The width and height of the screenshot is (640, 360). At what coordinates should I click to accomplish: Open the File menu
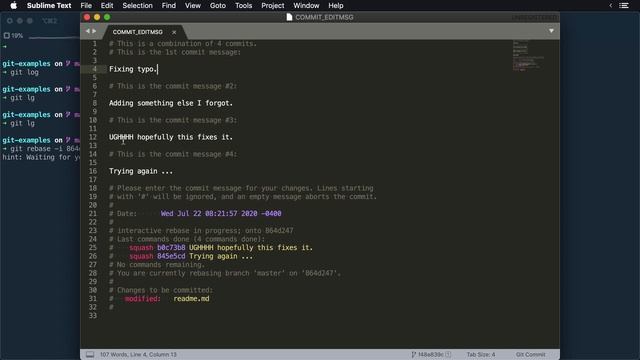click(x=86, y=5)
